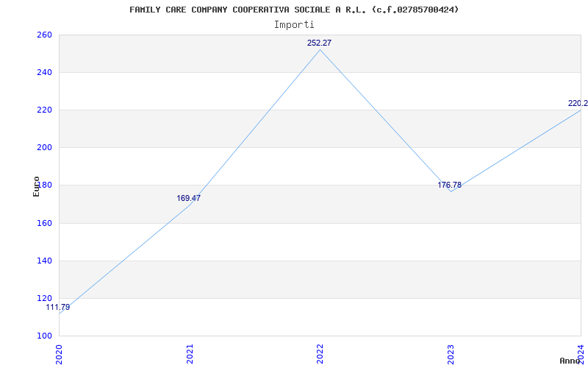Select the 252.27 data label
Screen dimensions: 588x368
(x=319, y=43)
